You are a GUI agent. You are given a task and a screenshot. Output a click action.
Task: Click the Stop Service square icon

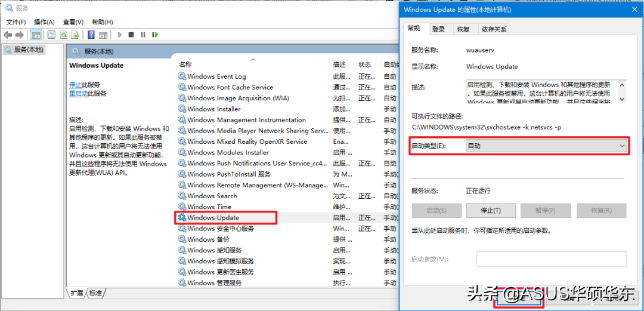coord(131,35)
